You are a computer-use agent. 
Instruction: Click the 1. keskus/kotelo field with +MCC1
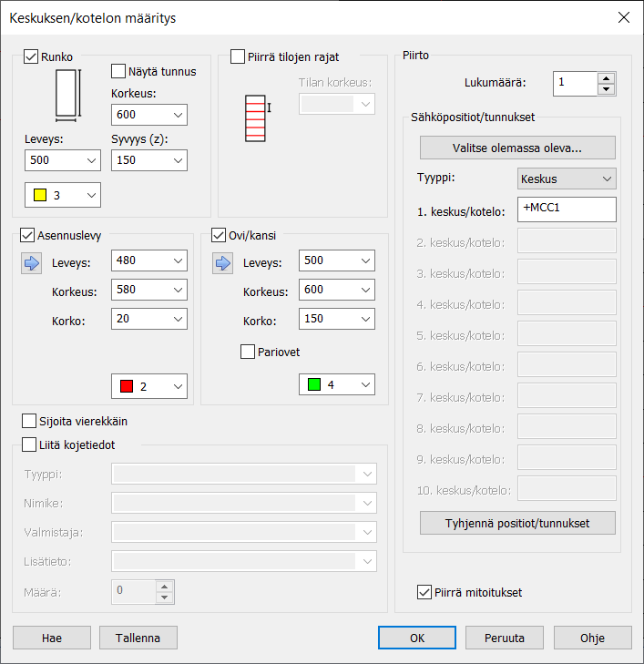566,209
